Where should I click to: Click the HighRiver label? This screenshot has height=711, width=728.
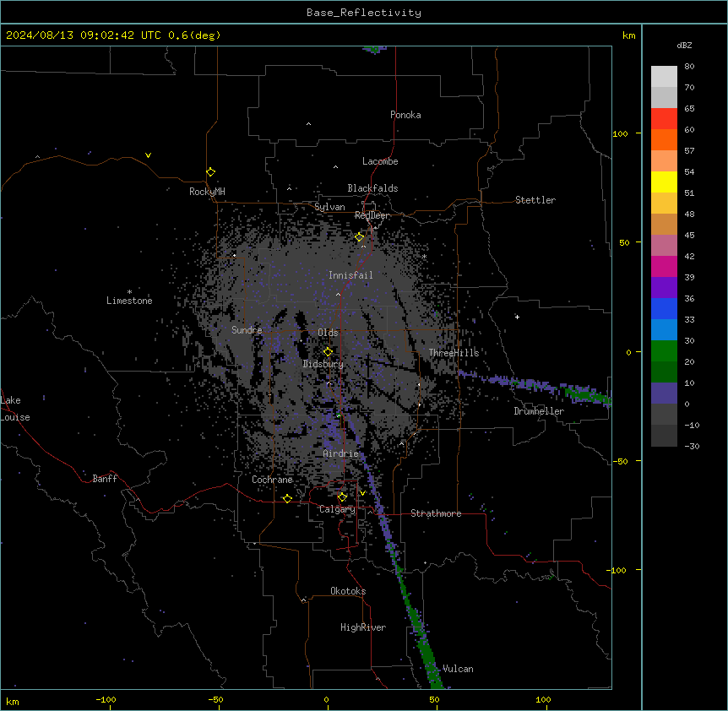click(x=363, y=627)
